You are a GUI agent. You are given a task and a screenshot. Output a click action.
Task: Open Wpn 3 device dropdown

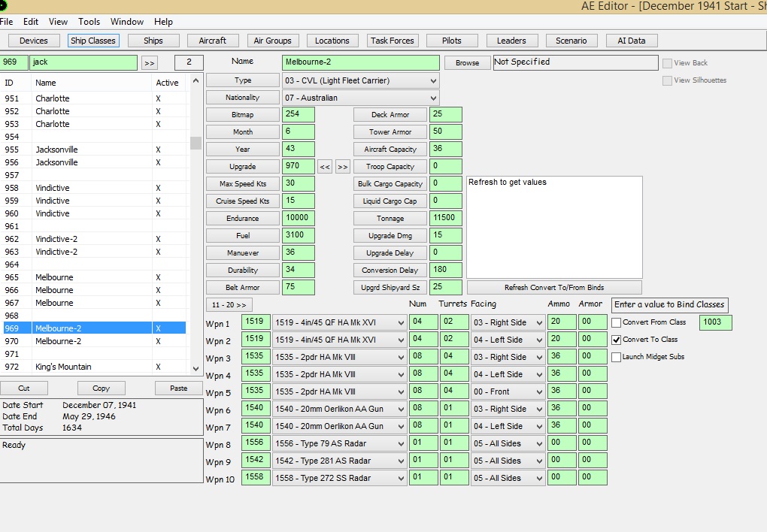[x=339, y=357]
